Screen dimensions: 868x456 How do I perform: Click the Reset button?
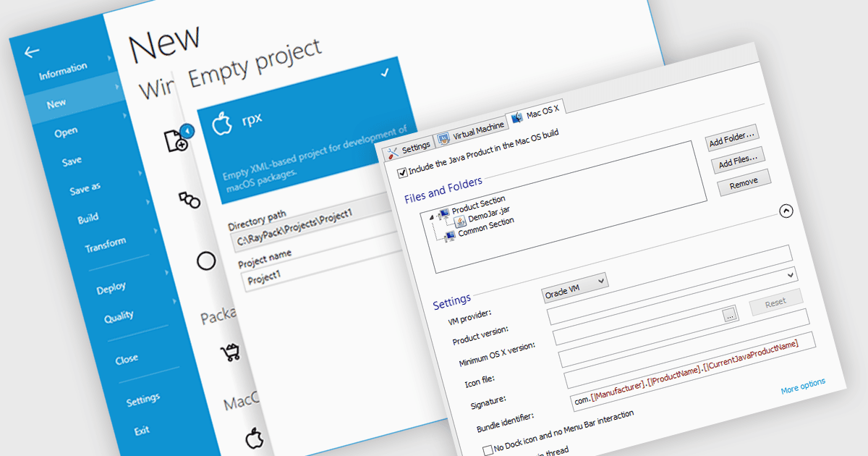[775, 302]
